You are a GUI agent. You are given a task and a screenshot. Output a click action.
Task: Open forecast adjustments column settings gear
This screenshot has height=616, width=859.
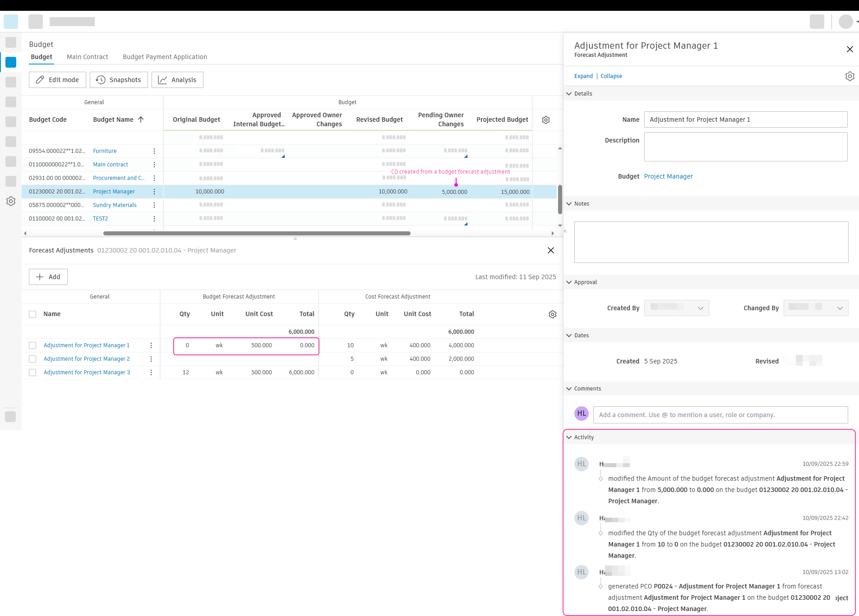[552, 314]
